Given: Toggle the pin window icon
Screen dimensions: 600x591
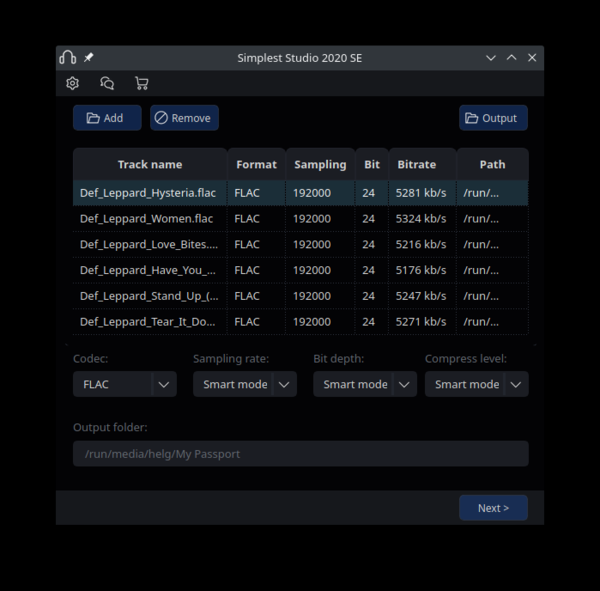Looking at the screenshot, I should [89, 58].
